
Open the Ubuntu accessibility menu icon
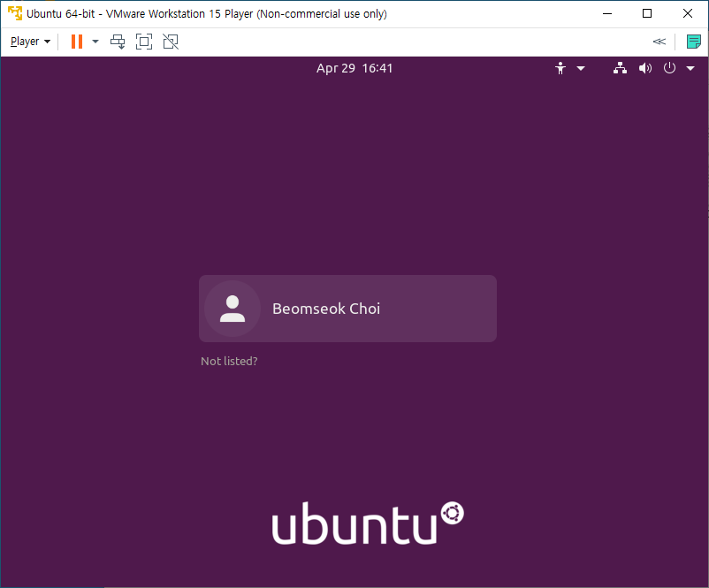pyautogui.click(x=560, y=68)
